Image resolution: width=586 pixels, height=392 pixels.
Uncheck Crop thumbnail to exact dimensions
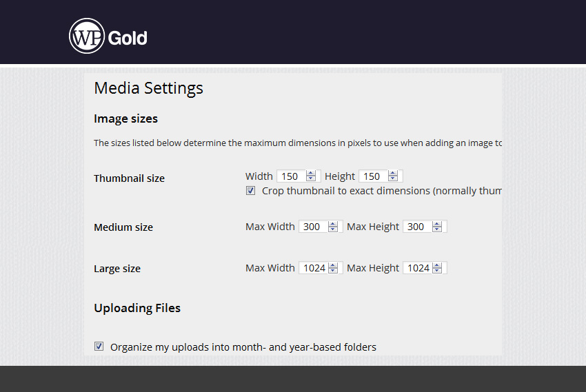[251, 191]
